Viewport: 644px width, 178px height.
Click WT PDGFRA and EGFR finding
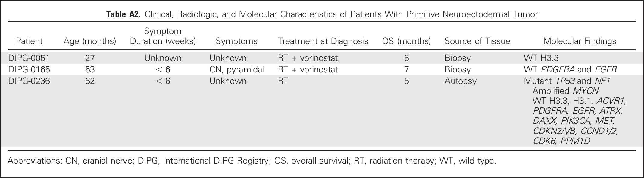[571, 70]
